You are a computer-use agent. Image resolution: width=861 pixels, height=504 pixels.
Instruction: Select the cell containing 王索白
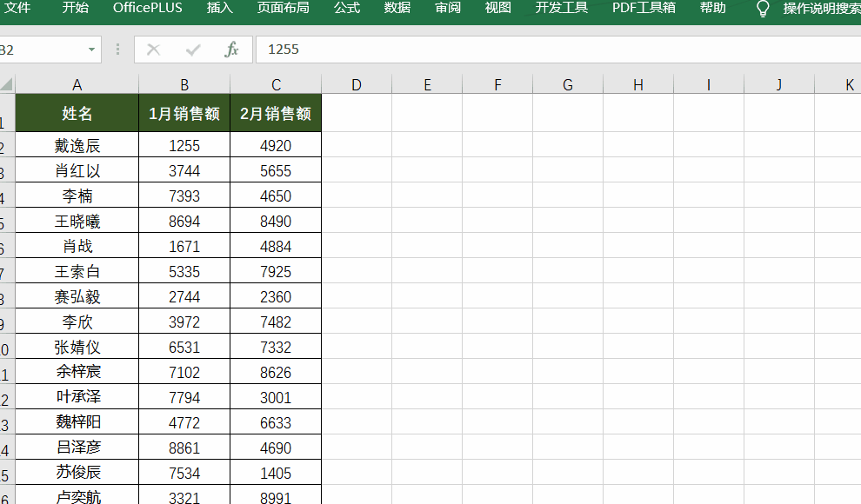77,271
